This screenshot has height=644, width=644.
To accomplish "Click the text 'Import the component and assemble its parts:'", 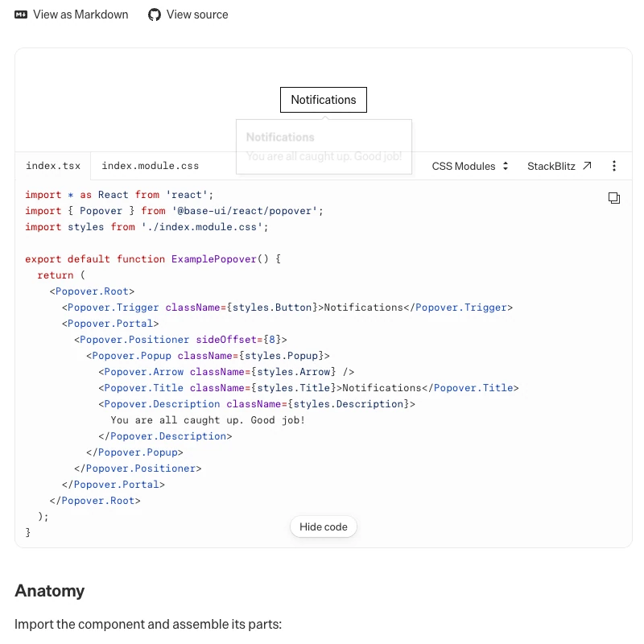I will click(x=148, y=625).
